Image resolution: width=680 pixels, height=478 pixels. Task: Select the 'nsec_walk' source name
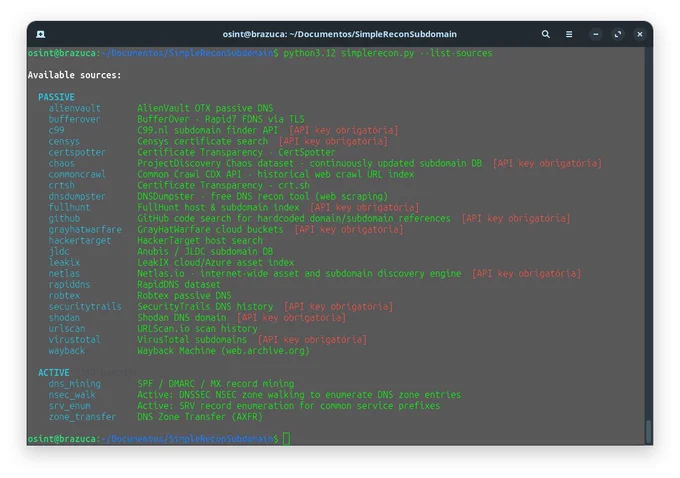coord(72,395)
